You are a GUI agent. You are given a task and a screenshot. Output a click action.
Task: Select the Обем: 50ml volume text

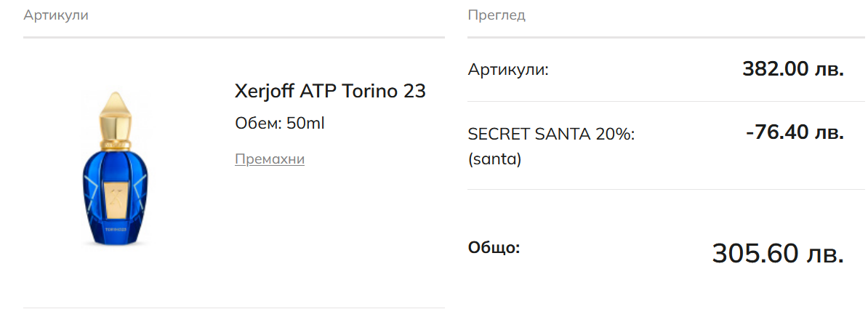click(x=279, y=123)
